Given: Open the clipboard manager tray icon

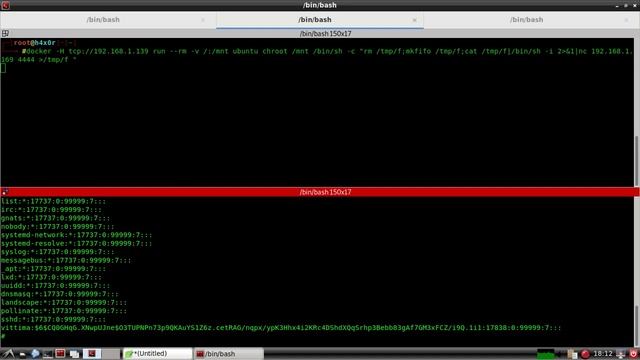Looking at the screenshot, I should 572,354.
